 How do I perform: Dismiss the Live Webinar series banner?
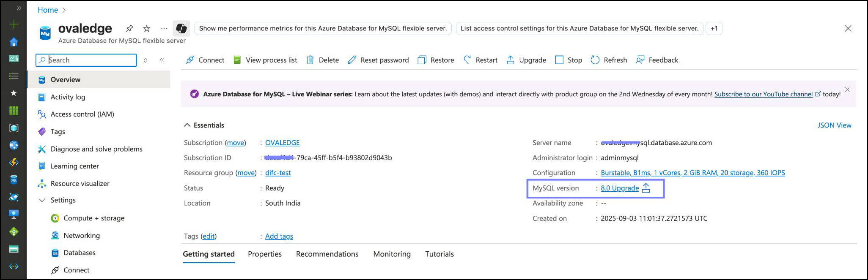[847, 90]
